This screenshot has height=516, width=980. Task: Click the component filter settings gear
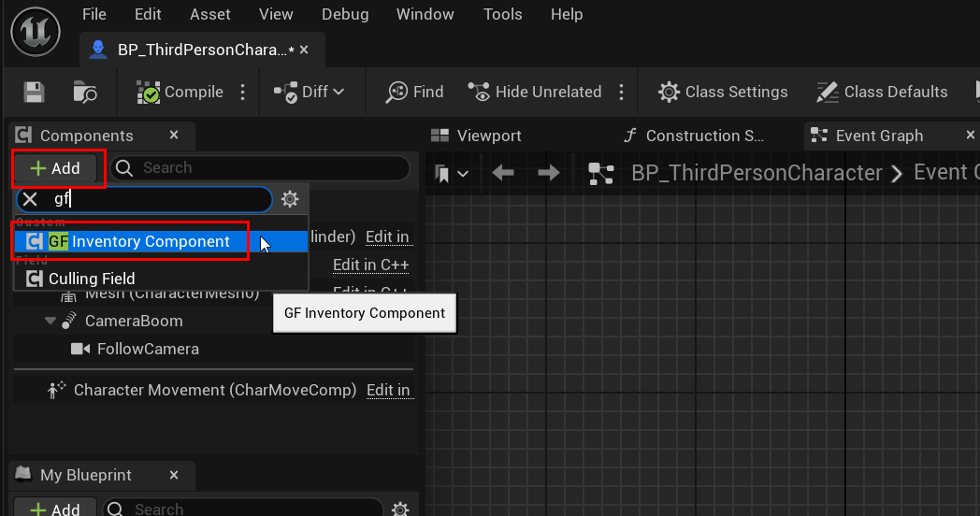point(291,199)
